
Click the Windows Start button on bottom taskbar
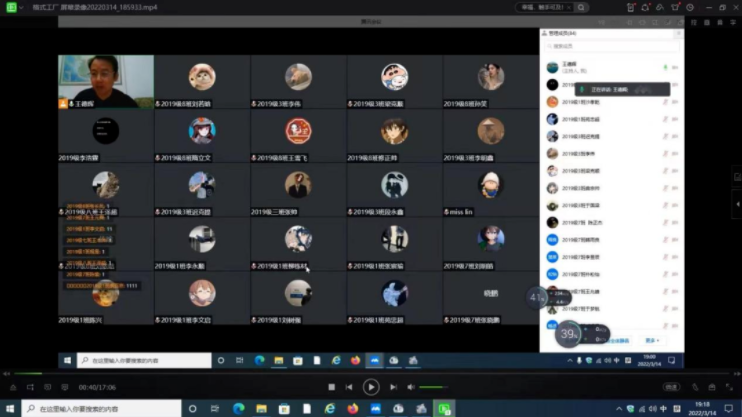pyautogui.click(x=10, y=409)
